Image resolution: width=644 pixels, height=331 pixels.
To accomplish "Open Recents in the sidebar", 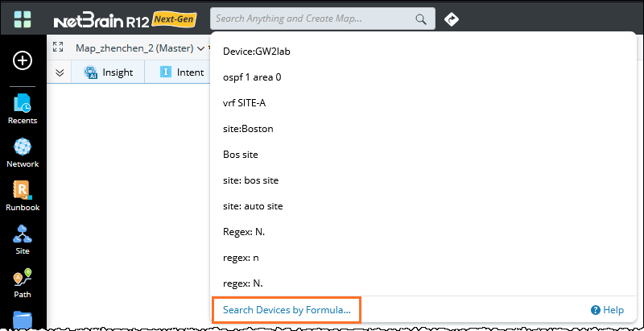I will (x=23, y=109).
